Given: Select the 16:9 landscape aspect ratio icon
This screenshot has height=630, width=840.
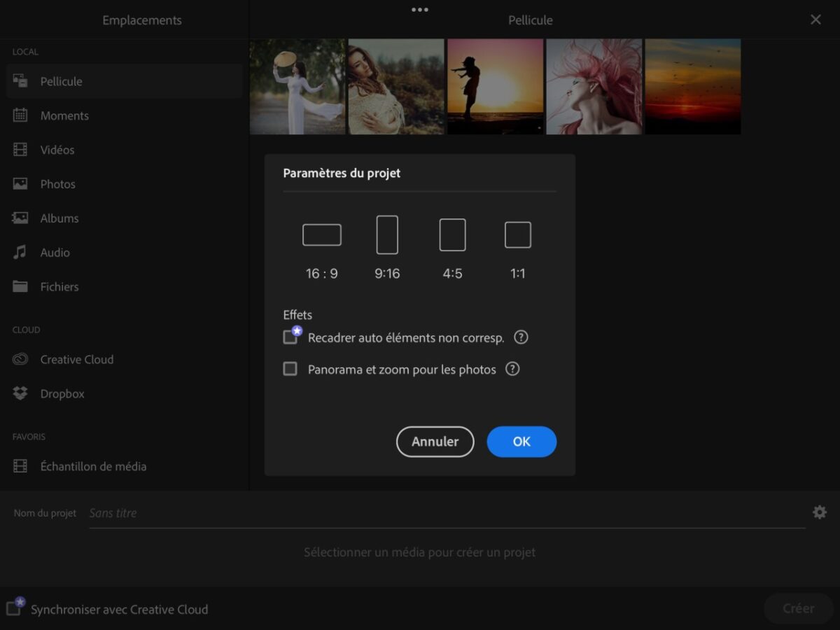Looking at the screenshot, I should (322, 234).
